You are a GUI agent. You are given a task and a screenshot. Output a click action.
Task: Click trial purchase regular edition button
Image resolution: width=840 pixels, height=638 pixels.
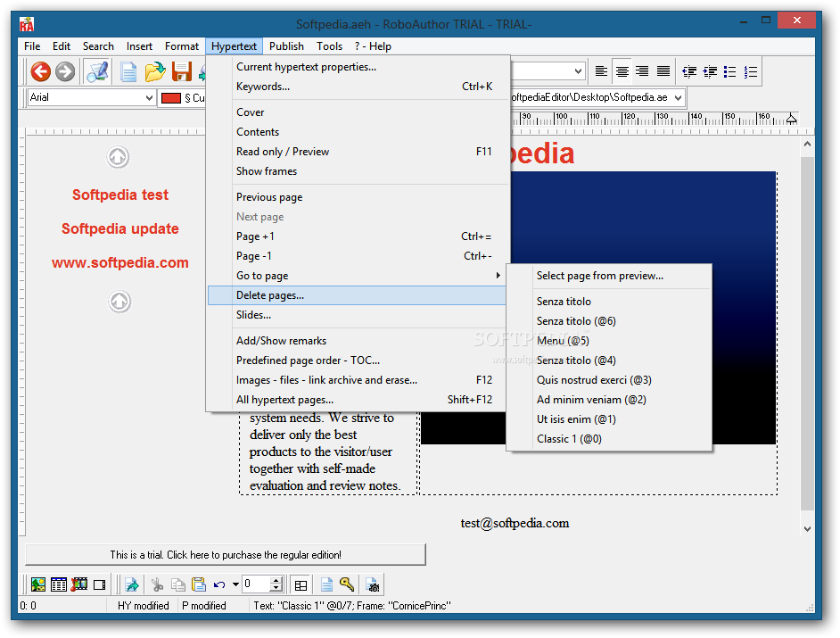click(226, 555)
